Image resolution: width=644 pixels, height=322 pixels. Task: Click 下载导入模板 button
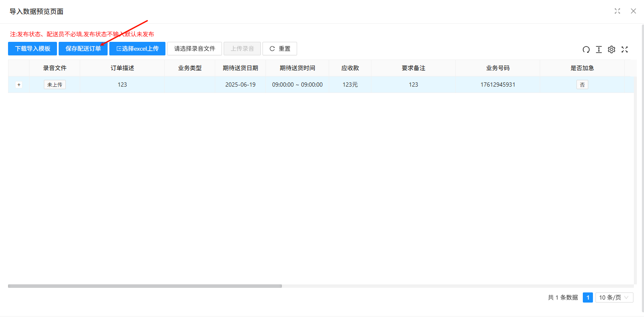tap(32, 49)
